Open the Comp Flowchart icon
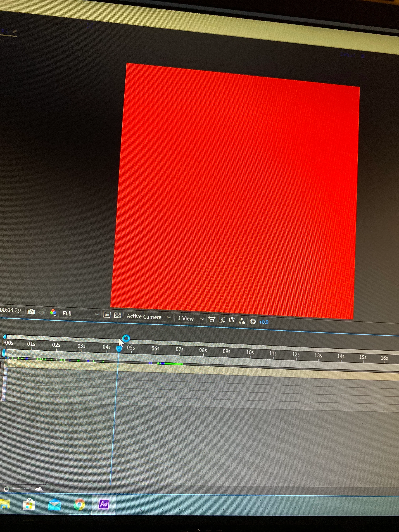Viewport: 399px width, 532px height. click(x=242, y=321)
